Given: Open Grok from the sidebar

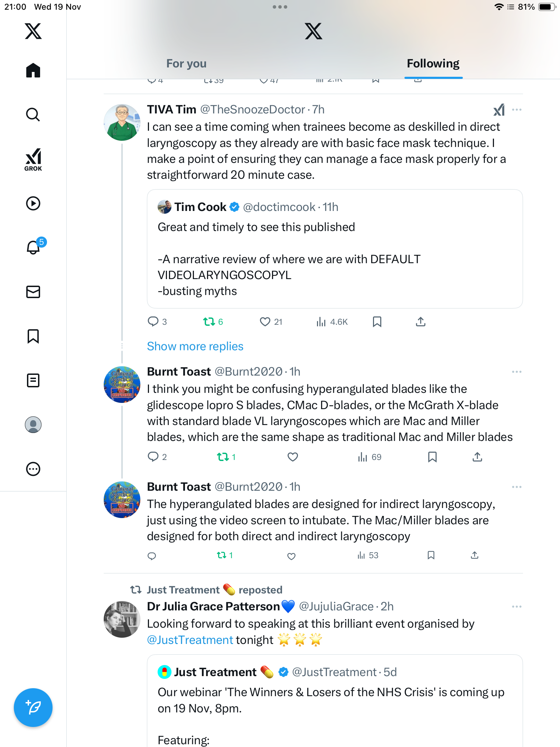Looking at the screenshot, I should 33,160.
